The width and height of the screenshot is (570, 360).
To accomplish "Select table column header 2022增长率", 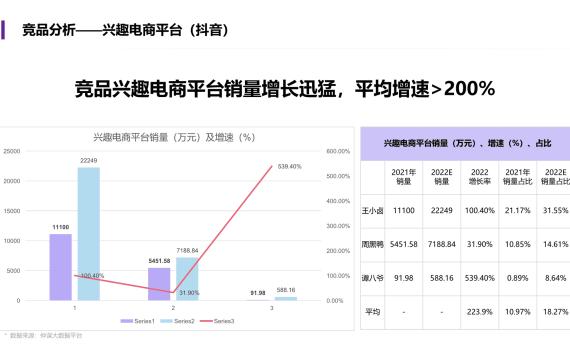I will click(x=480, y=177).
